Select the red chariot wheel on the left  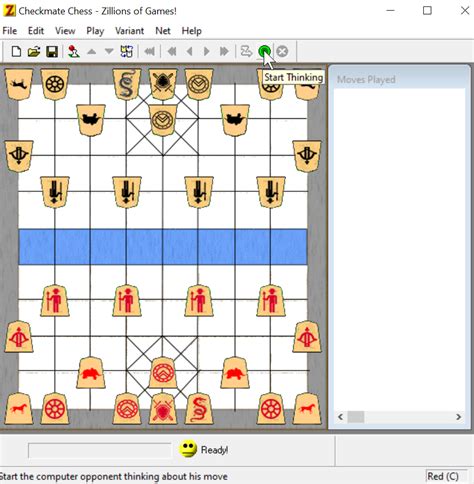[x=55, y=408]
